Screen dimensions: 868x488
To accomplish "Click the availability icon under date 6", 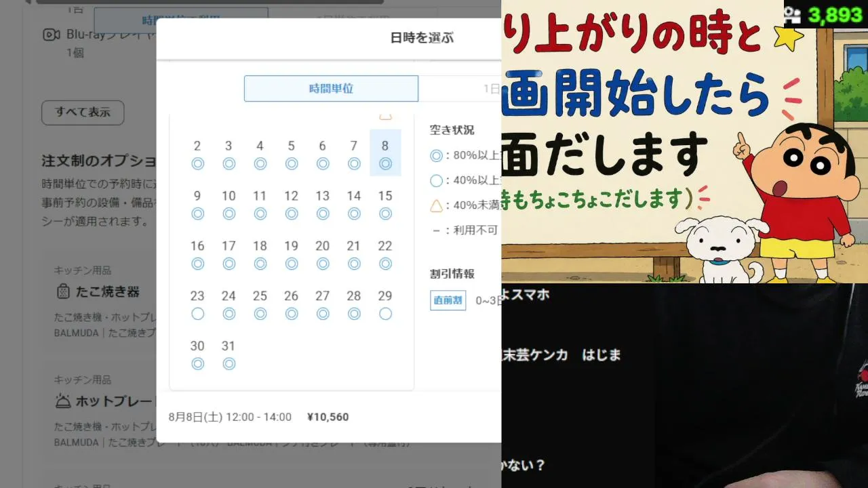I will (323, 163).
